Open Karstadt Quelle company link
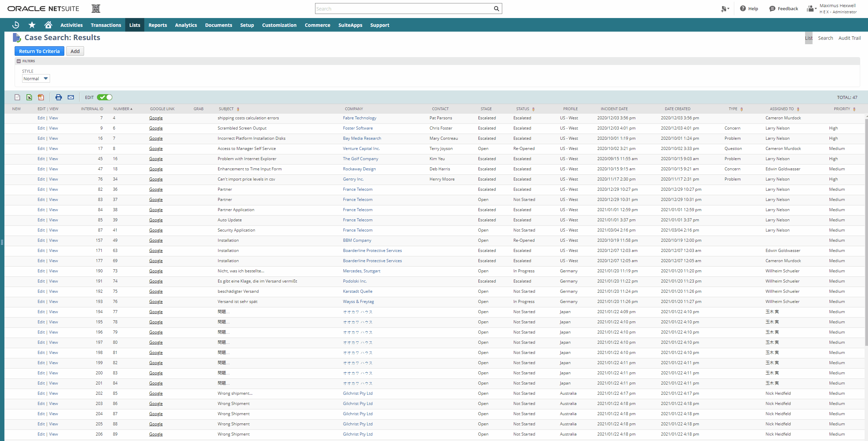The image size is (868, 441). 358,291
